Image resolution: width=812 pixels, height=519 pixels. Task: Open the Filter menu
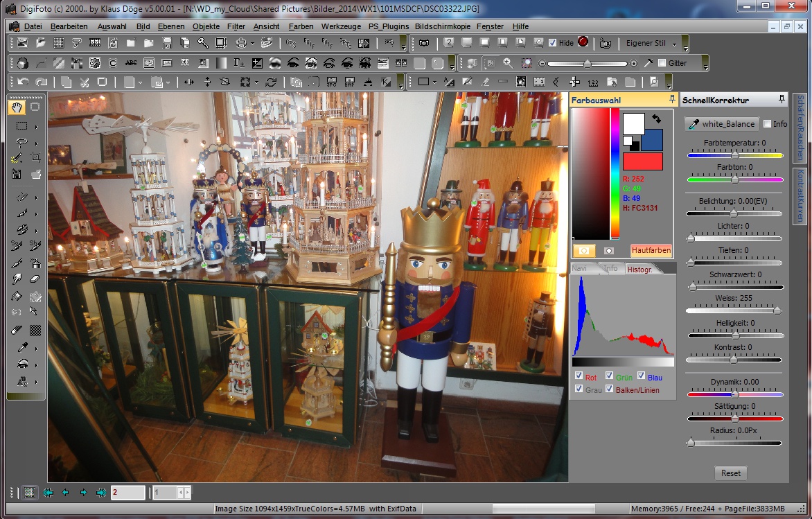pos(236,26)
